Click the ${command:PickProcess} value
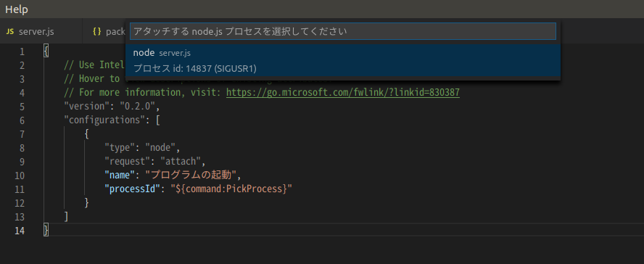 click(231, 189)
